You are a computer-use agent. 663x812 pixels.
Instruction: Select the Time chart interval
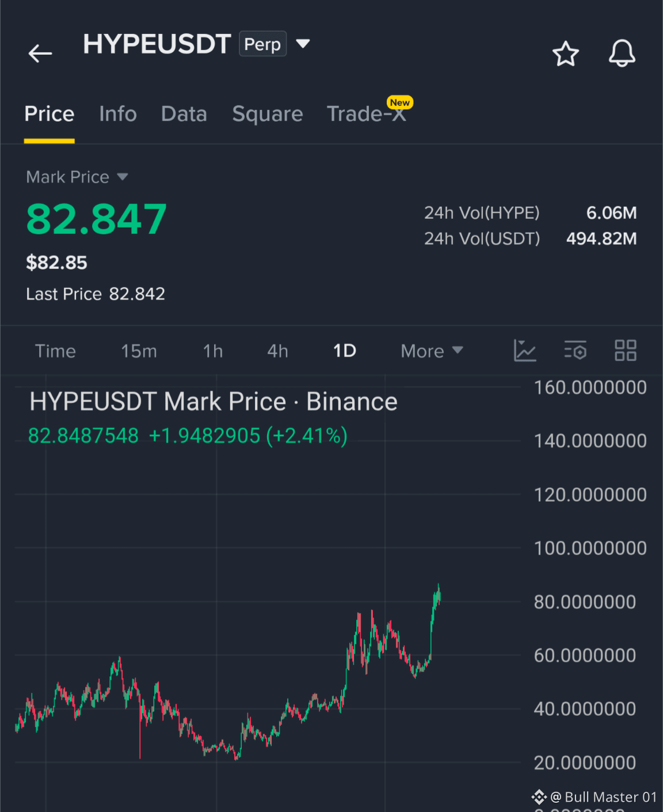(x=55, y=351)
